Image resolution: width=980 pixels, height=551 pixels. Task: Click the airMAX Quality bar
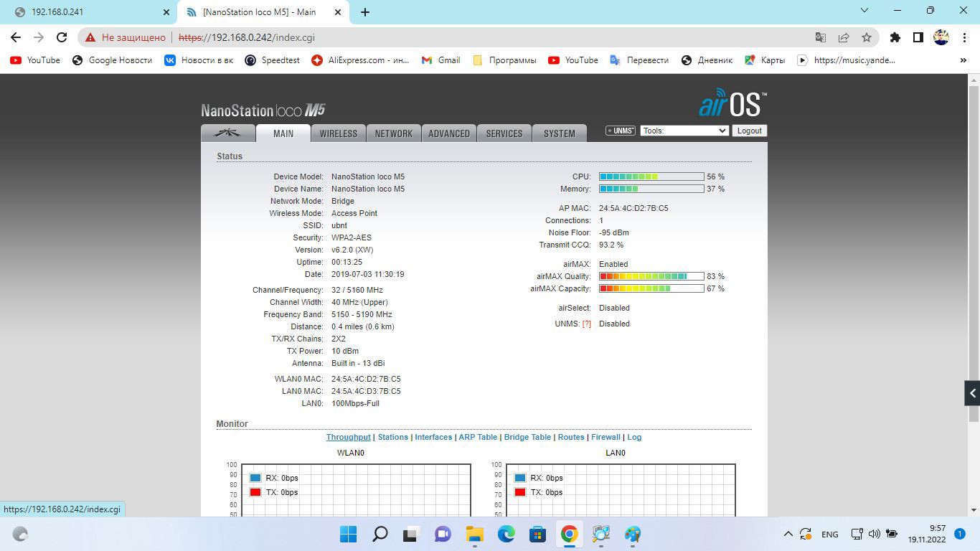[651, 276]
